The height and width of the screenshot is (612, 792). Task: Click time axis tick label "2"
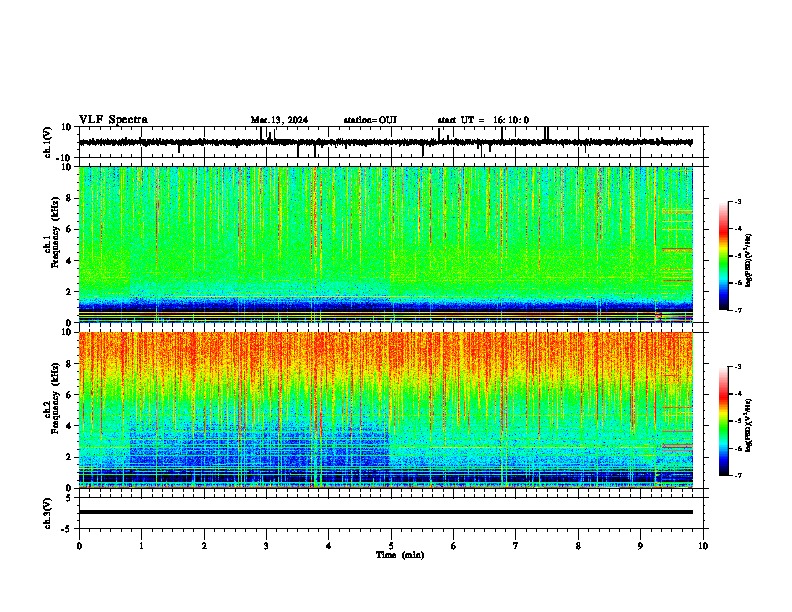204,546
